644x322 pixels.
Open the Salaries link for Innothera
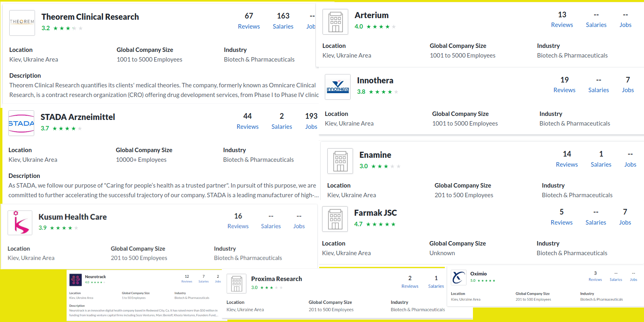tap(599, 85)
